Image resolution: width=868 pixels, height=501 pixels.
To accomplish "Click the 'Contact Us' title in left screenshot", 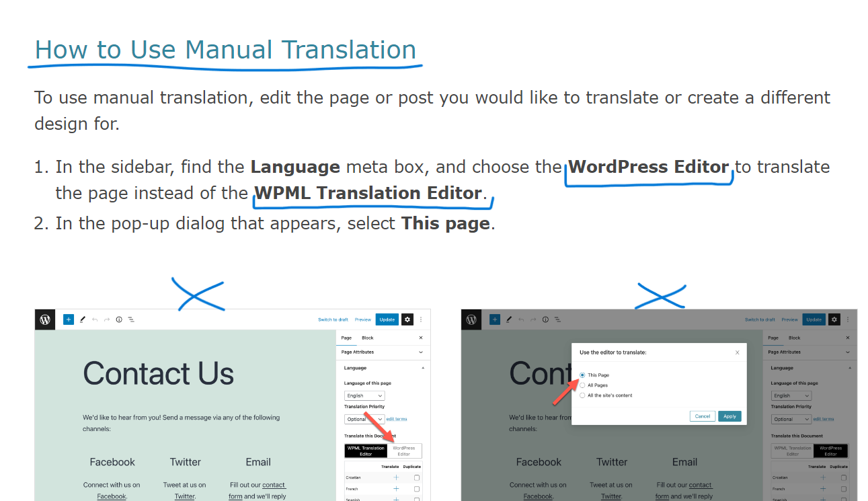I will coord(159,373).
